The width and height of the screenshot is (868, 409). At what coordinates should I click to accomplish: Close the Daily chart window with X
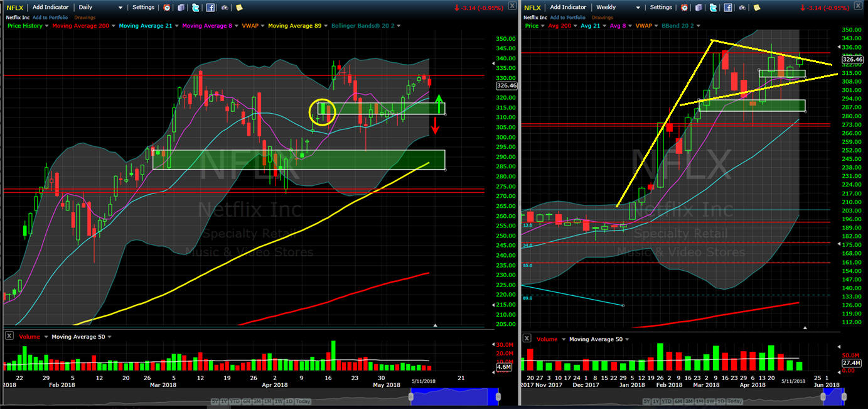[x=512, y=6]
